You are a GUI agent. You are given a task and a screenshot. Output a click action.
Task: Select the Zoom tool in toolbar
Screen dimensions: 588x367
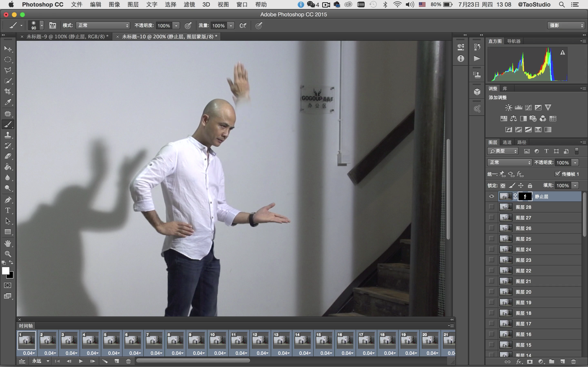[x=8, y=254]
